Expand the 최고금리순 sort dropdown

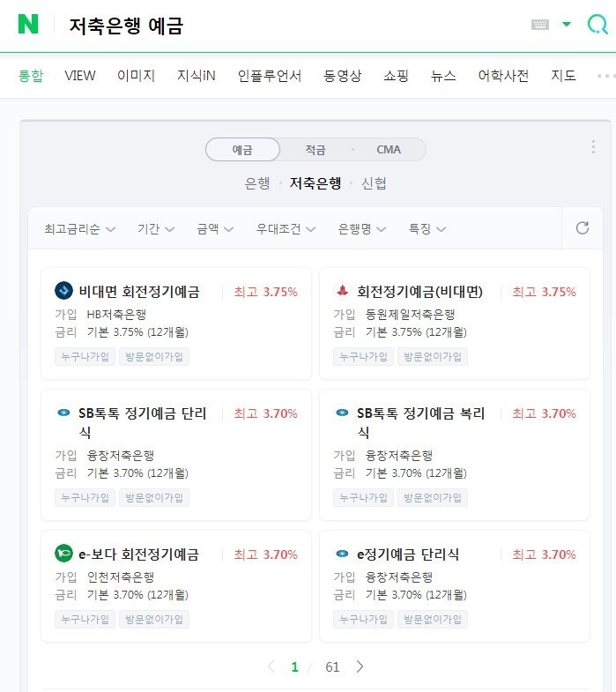click(x=80, y=228)
